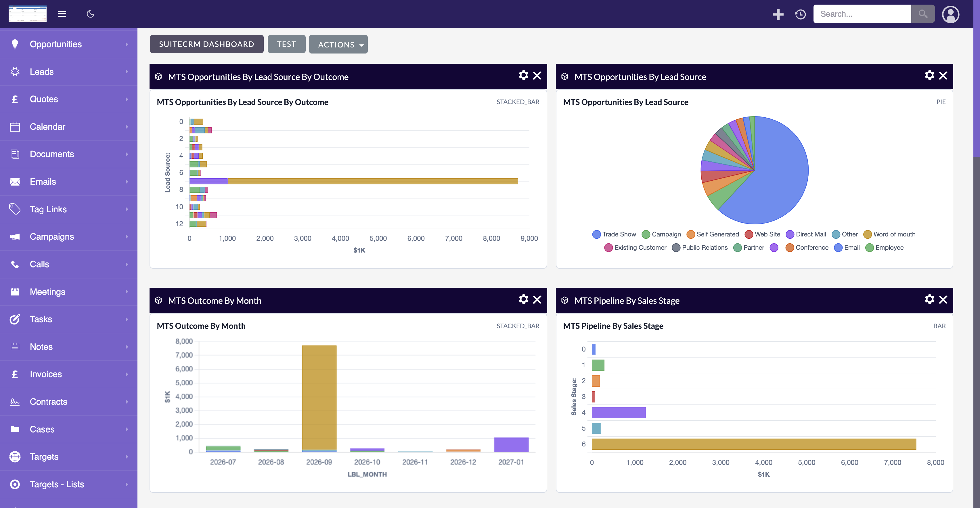Toggle the hamburger sidebar menu
The image size is (980, 508).
click(x=62, y=14)
